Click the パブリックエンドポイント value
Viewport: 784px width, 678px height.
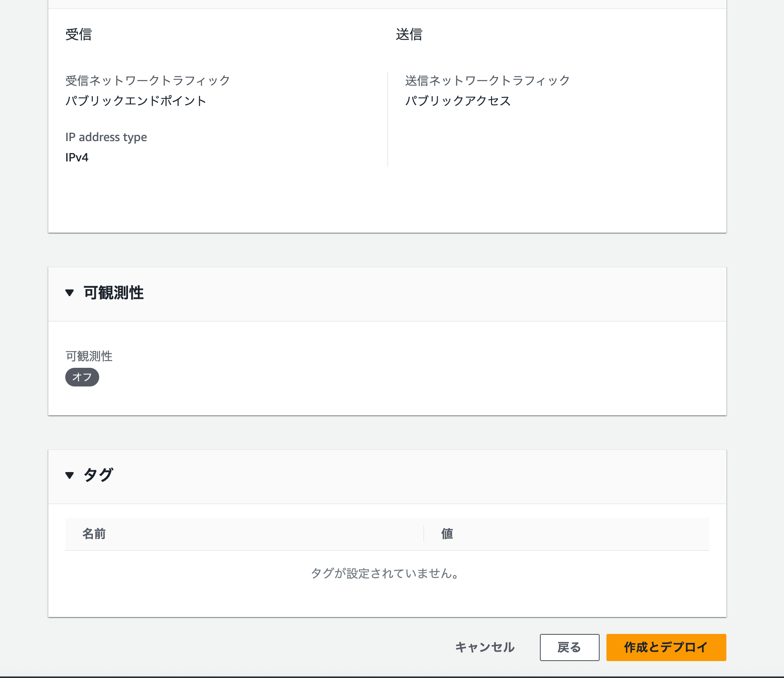pos(136,101)
